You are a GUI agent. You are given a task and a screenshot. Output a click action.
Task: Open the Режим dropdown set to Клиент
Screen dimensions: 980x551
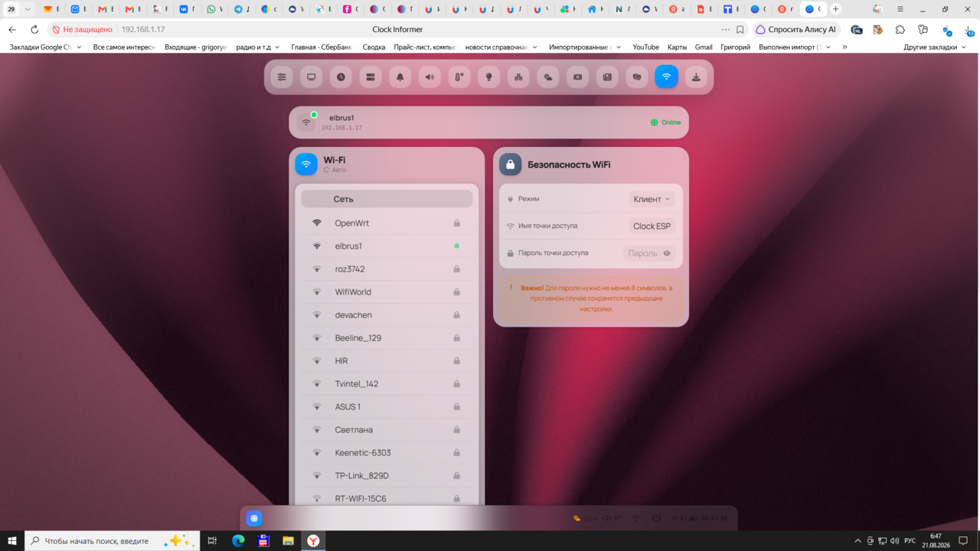652,199
